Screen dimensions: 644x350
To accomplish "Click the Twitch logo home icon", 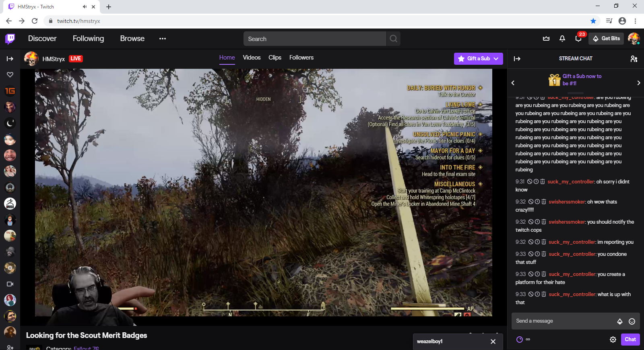I will click(10, 39).
